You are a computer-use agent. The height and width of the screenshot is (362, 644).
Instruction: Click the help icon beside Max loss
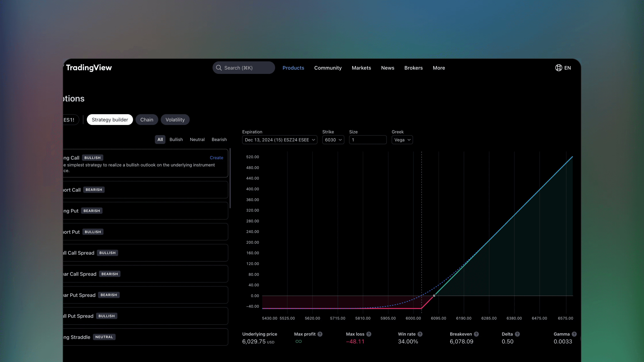coord(369,334)
